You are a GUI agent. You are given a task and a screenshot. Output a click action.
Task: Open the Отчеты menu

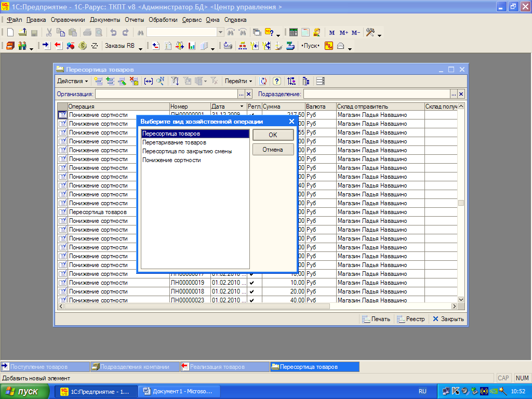pos(135,20)
